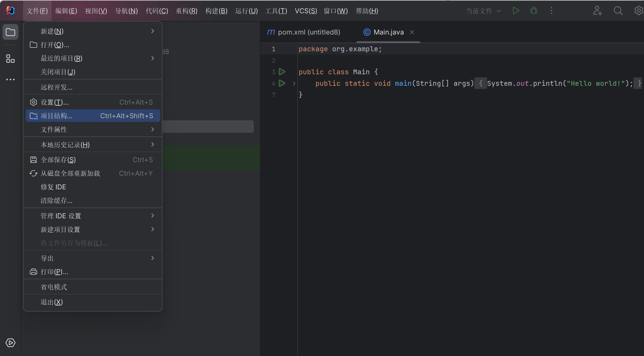The height and width of the screenshot is (356, 644).
Task: Click the Code With Me user icon
Action: point(597,10)
